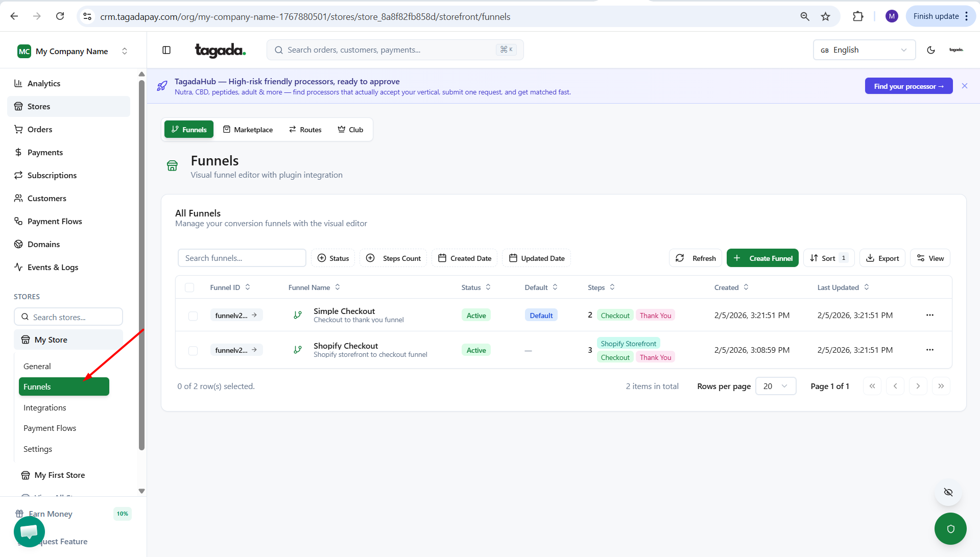This screenshot has width=980, height=557.
Task: Click the crossed-out eye hide icon
Action: (x=948, y=492)
